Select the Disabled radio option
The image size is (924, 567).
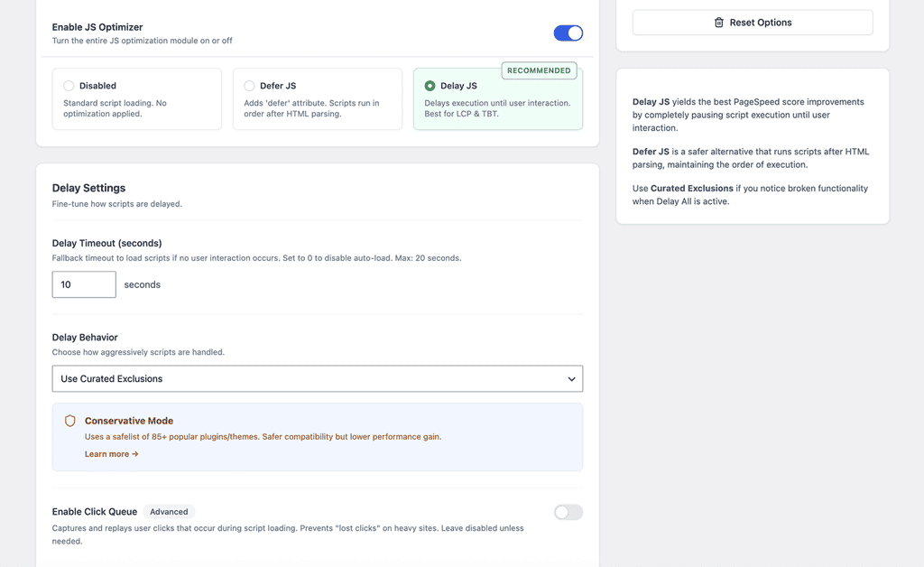(69, 86)
